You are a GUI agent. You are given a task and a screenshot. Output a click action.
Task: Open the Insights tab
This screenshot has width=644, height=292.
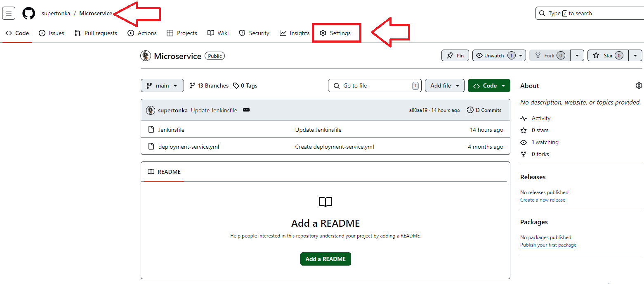pyautogui.click(x=295, y=33)
